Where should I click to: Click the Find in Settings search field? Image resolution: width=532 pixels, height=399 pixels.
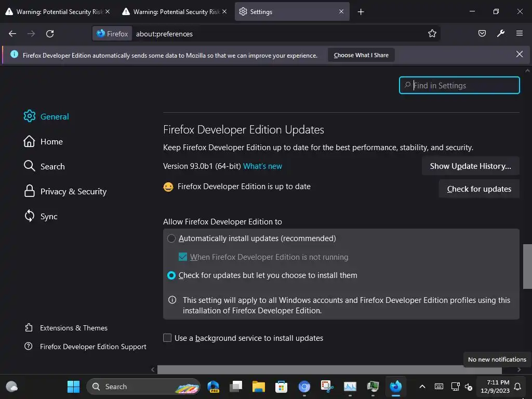click(x=459, y=85)
